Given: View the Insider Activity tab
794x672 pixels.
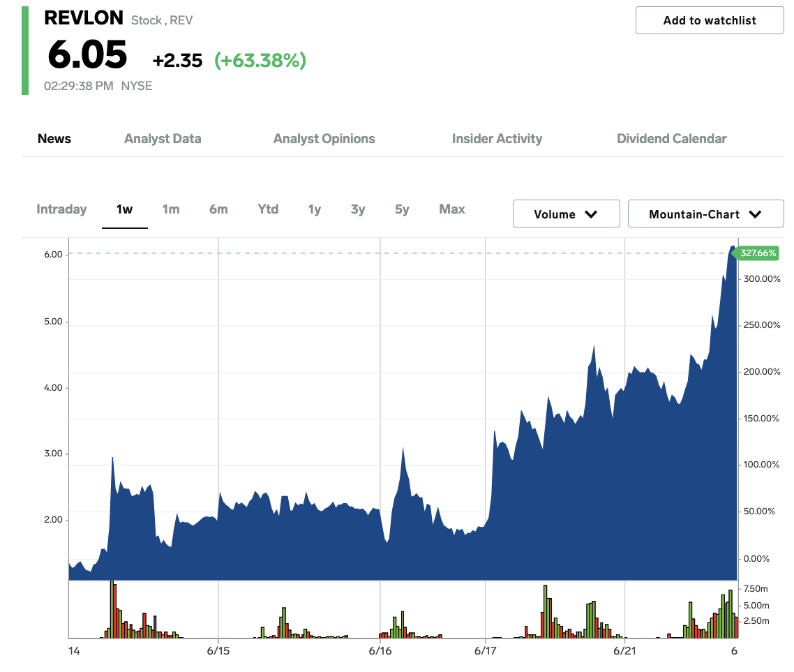Looking at the screenshot, I should [497, 139].
